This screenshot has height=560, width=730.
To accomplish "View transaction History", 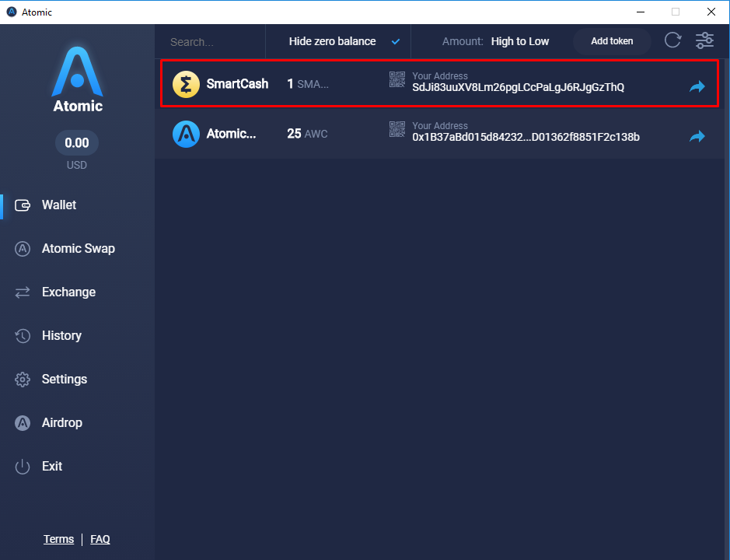I will tap(61, 335).
